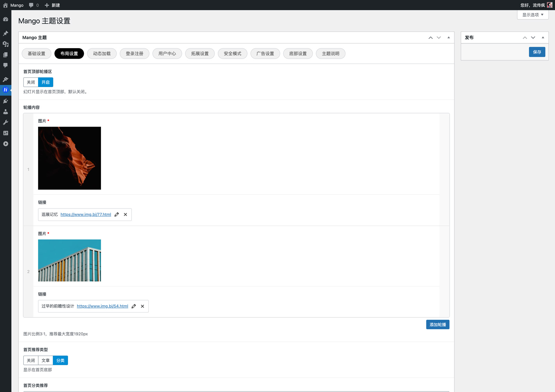Click the plus 新建 icon in admin bar
The width and height of the screenshot is (555, 392).
(47, 5)
